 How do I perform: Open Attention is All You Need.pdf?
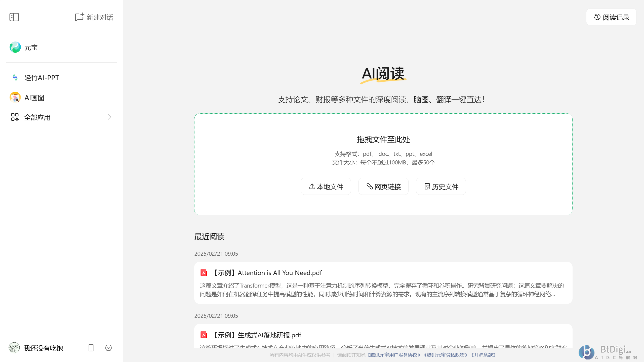267,273
